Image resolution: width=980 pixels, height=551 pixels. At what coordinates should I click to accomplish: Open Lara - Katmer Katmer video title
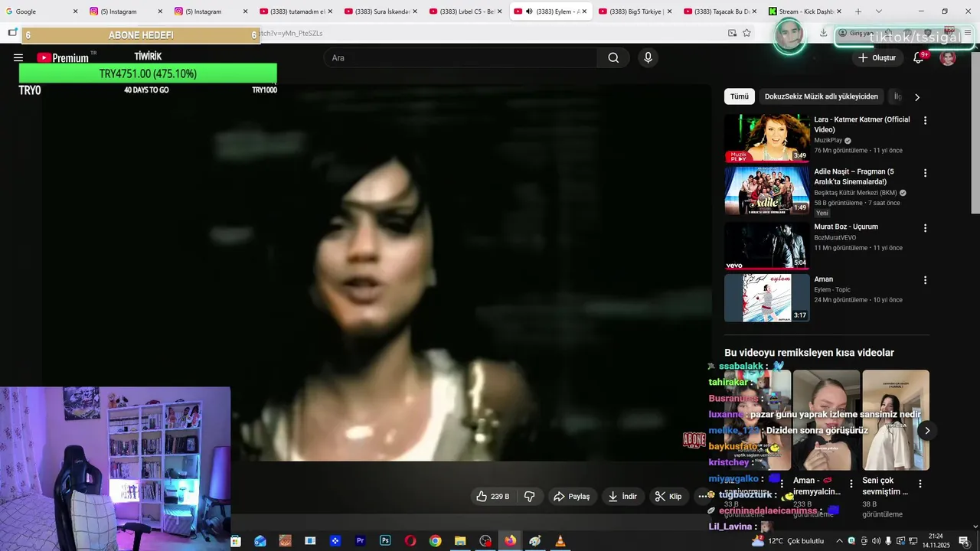pos(862,125)
